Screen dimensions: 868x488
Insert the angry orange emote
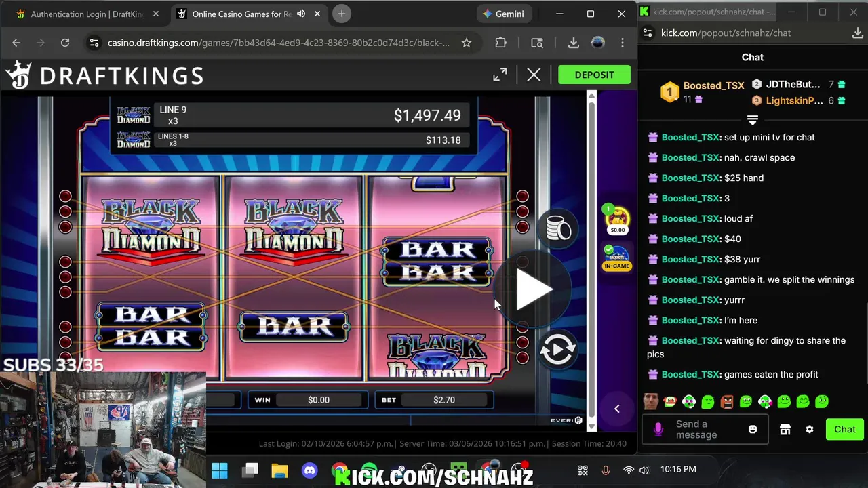click(x=727, y=401)
